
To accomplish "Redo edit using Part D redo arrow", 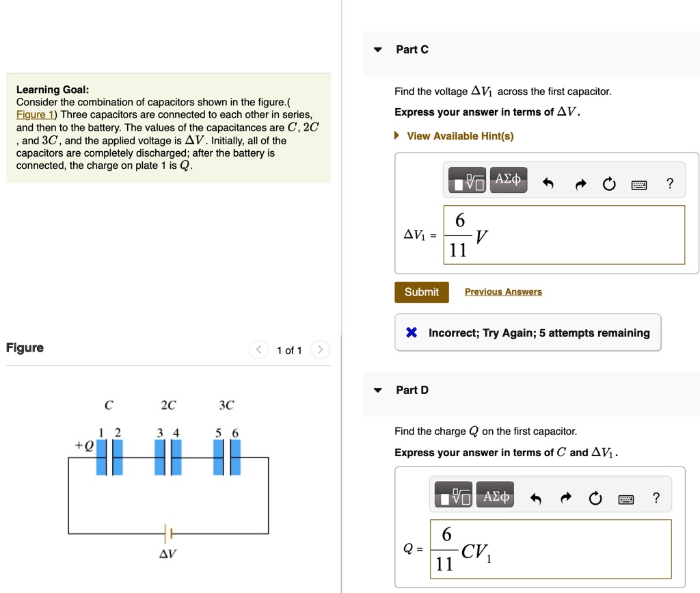I will click(x=566, y=498).
